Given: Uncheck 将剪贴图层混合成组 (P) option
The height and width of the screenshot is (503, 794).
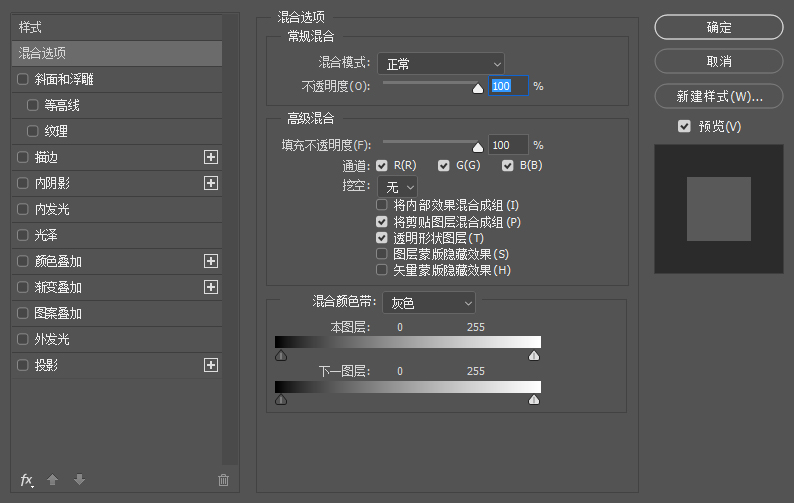Looking at the screenshot, I should [382, 221].
